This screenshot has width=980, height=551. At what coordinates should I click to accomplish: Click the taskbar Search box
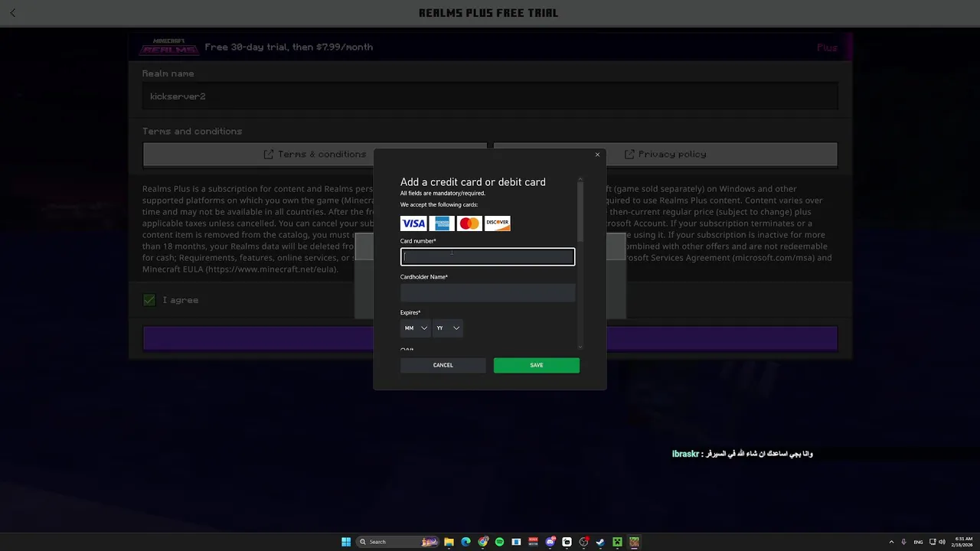[x=398, y=542]
